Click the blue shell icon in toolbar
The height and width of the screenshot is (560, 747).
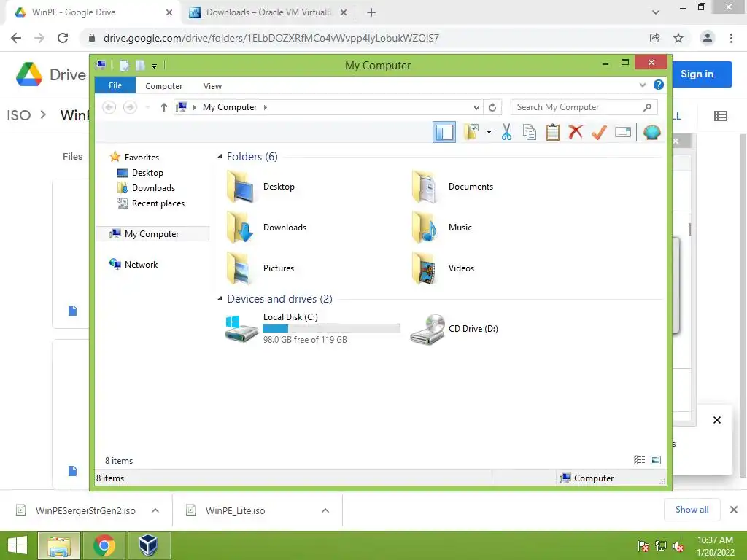(x=651, y=132)
